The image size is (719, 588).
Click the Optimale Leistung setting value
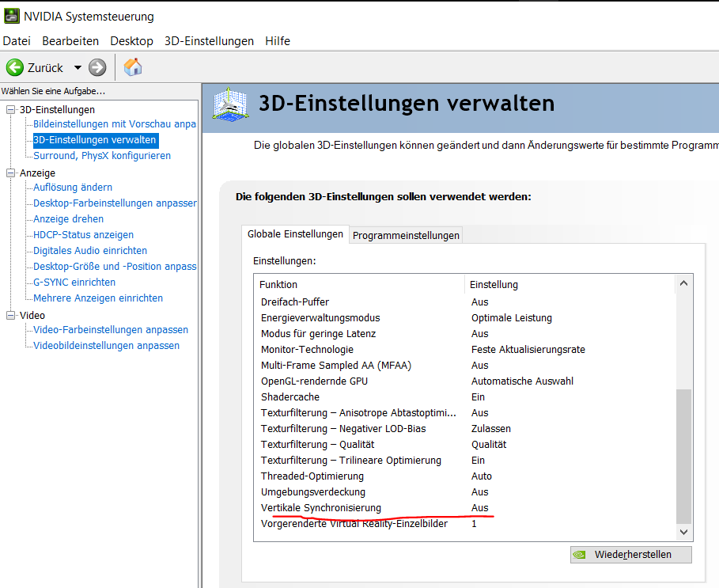511,318
